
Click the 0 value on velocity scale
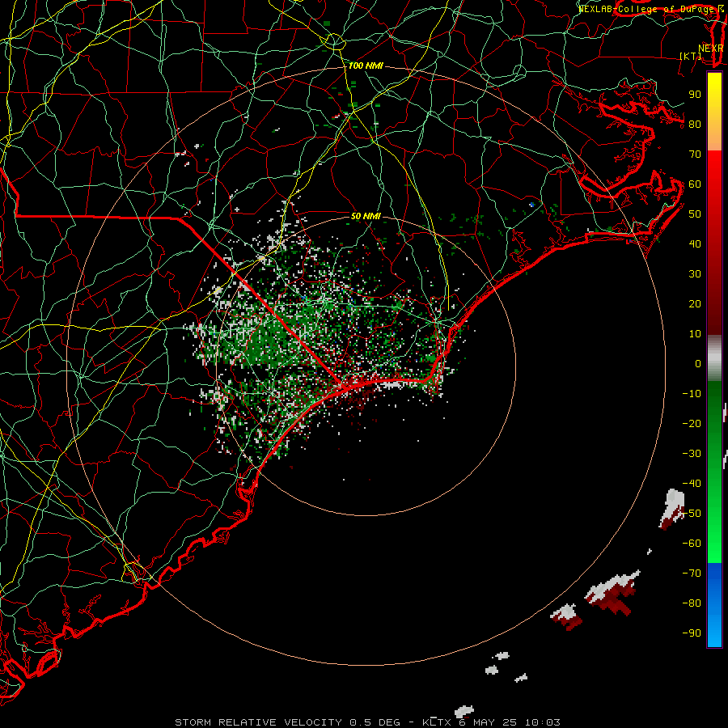(x=698, y=363)
